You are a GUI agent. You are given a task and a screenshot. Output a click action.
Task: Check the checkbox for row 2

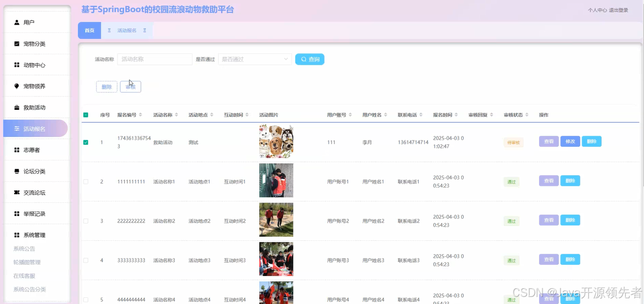pos(85,181)
